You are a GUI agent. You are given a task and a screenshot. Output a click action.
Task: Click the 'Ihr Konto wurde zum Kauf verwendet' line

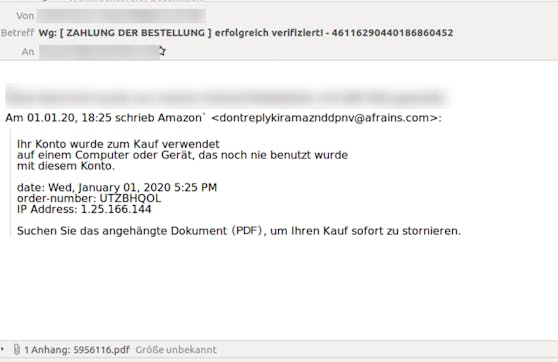click(118, 144)
